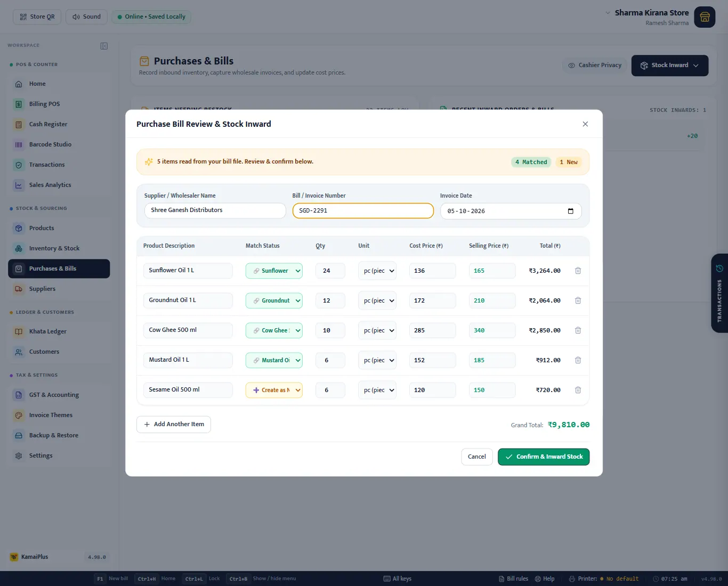Click the store profile avatar icon
This screenshot has width=728, height=586.
point(705,17)
